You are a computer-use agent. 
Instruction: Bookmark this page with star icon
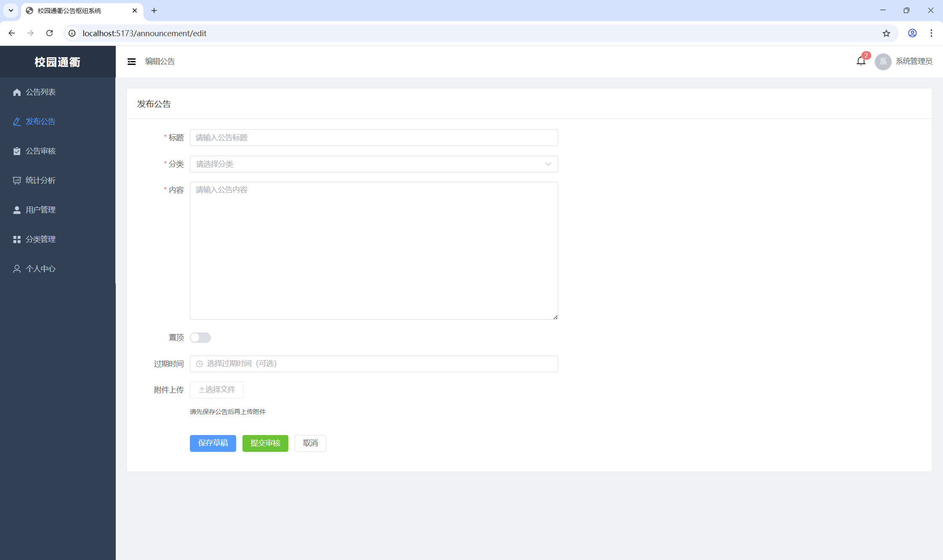click(x=886, y=33)
